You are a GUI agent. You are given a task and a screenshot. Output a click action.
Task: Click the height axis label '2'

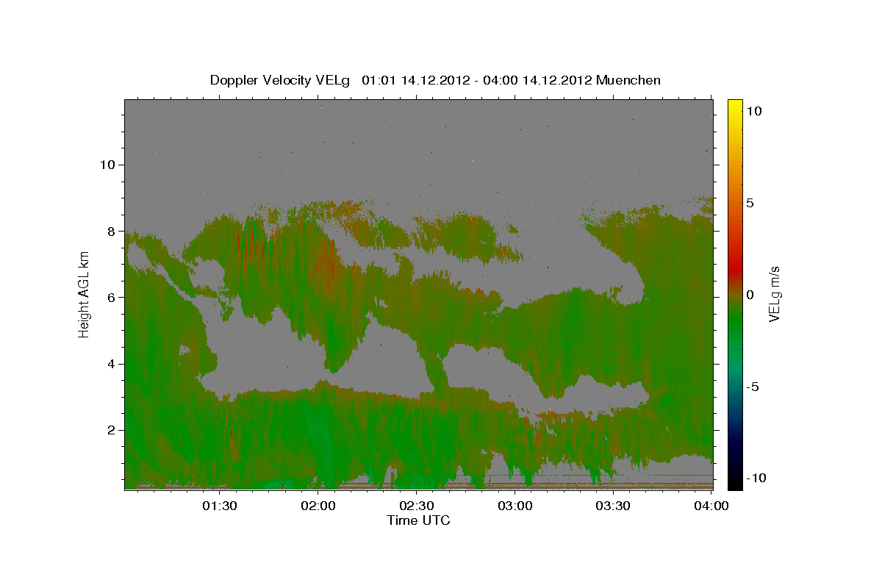(x=112, y=430)
